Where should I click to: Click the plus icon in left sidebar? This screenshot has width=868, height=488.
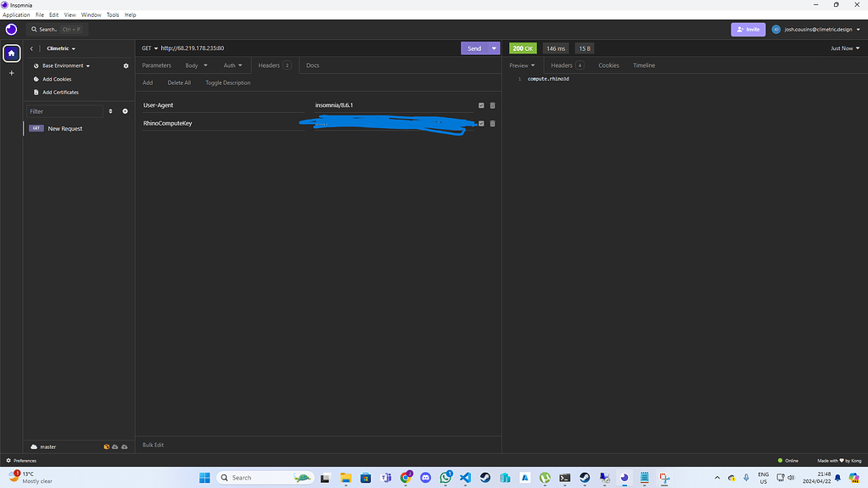(x=12, y=72)
